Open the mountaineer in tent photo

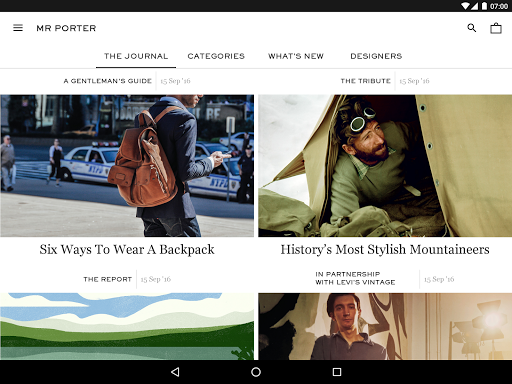[385, 166]
